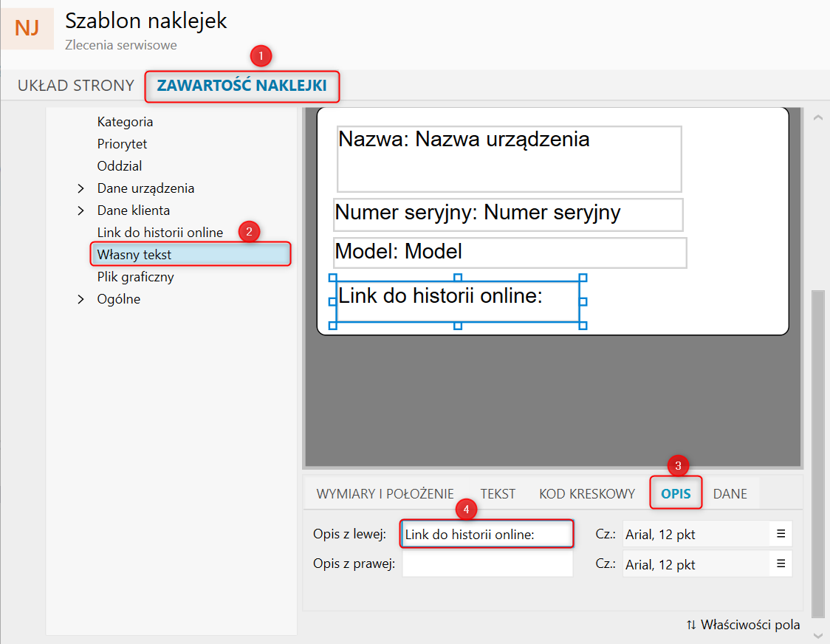Click font field for Opis z lewej
Screen dimensions: 830x644
click(696, 534)
